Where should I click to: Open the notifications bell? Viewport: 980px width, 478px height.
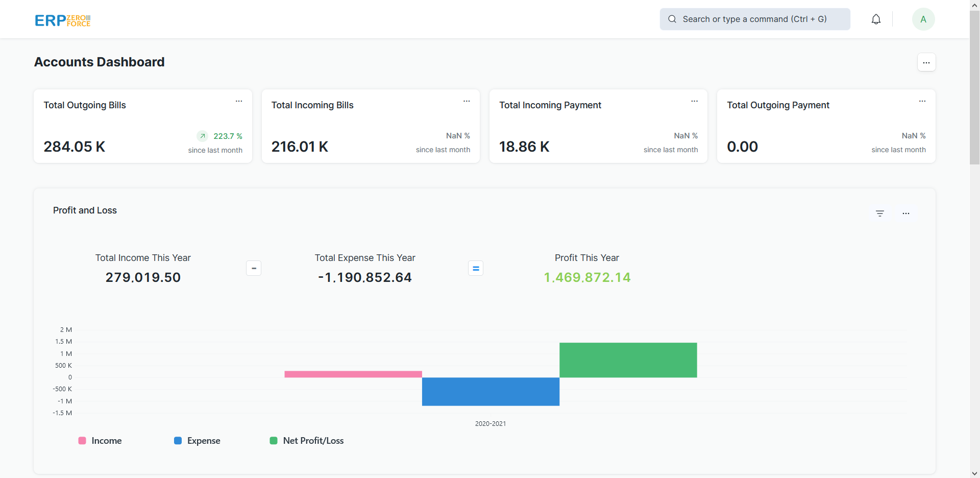point(876,19)
